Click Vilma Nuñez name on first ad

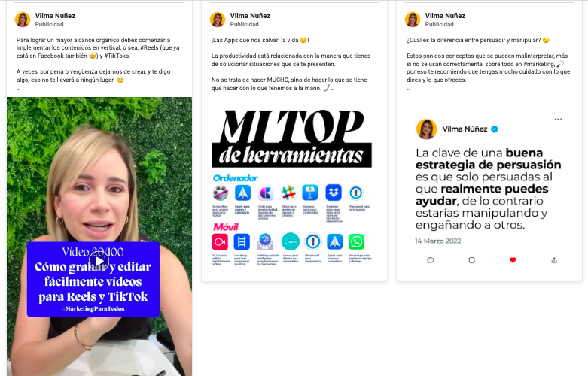[55, 16]
